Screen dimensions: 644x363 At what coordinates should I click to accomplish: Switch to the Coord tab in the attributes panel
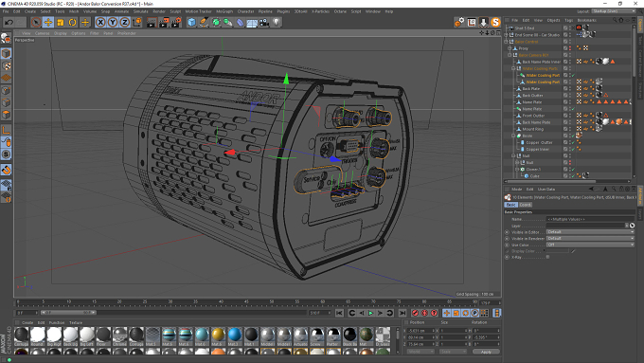526,205
